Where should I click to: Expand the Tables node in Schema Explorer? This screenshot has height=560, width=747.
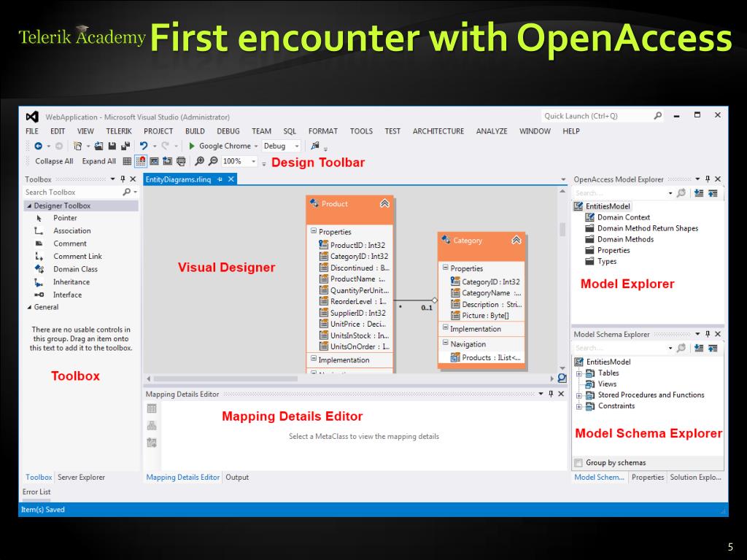[x=579, y=373]
